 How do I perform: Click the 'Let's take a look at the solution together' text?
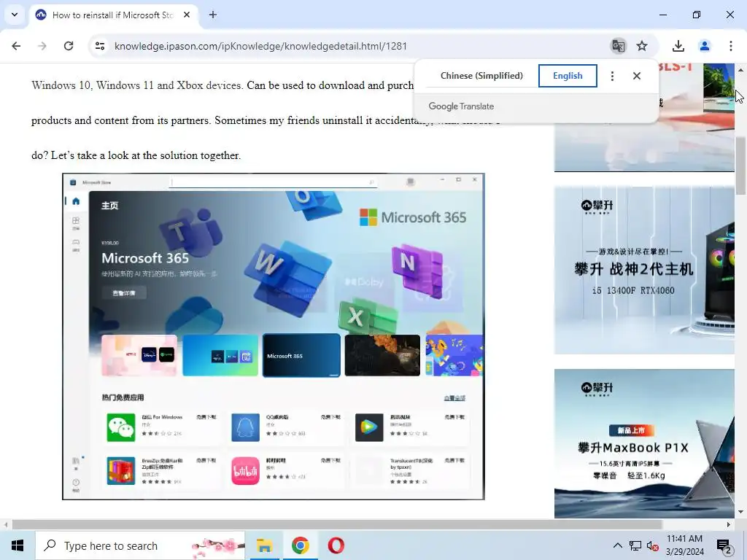coord(146,155)
